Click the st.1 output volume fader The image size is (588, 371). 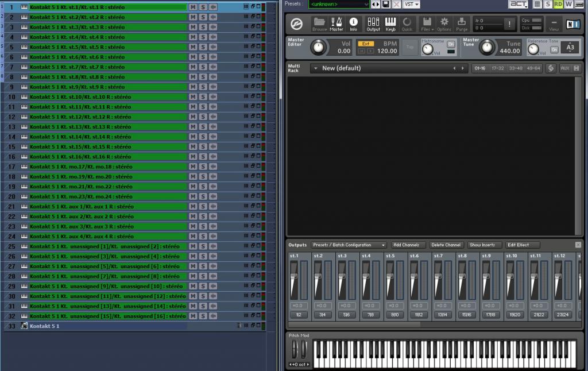click(294, 276)
